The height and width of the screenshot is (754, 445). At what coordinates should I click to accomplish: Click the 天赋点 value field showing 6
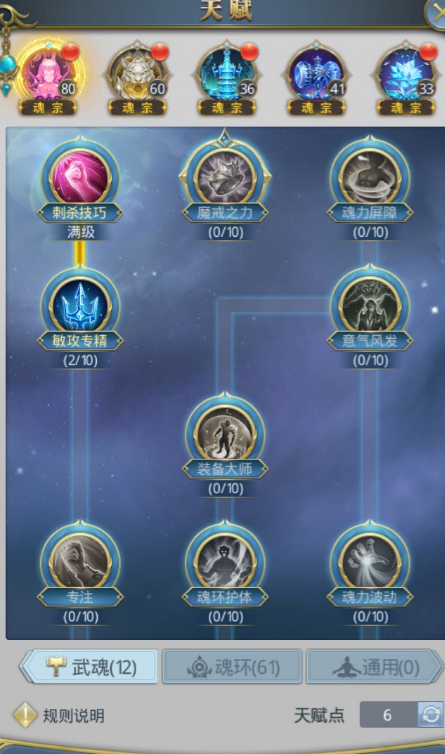click(x=388, y=715)
